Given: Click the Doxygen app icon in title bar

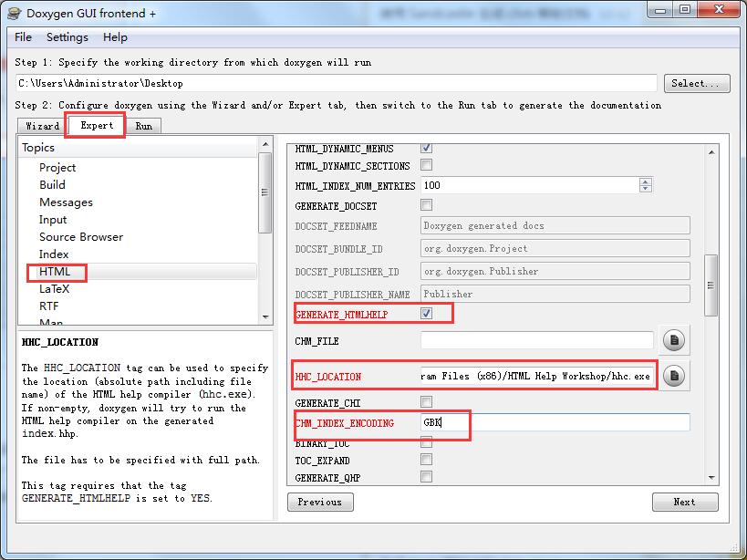Looking at the screenshot, I should click(x=15, y=14).
